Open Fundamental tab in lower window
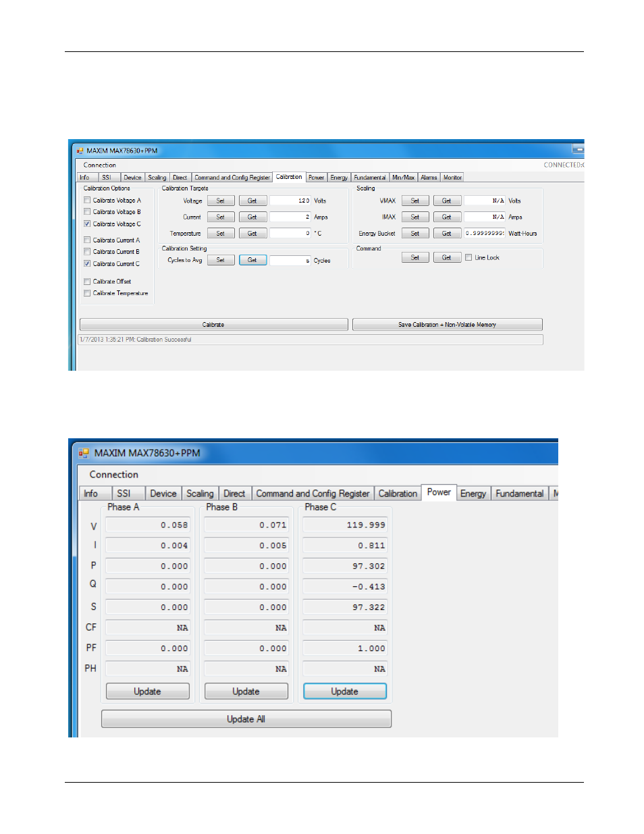The height and width of the screenshot is (834, 644). tap(520, 494)
